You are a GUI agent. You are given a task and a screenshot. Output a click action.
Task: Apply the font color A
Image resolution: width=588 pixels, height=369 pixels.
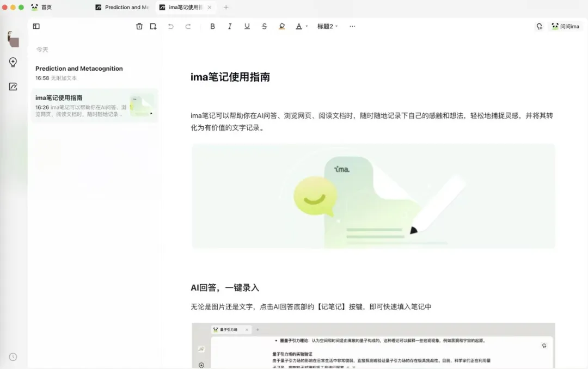[x=299, y=26]
